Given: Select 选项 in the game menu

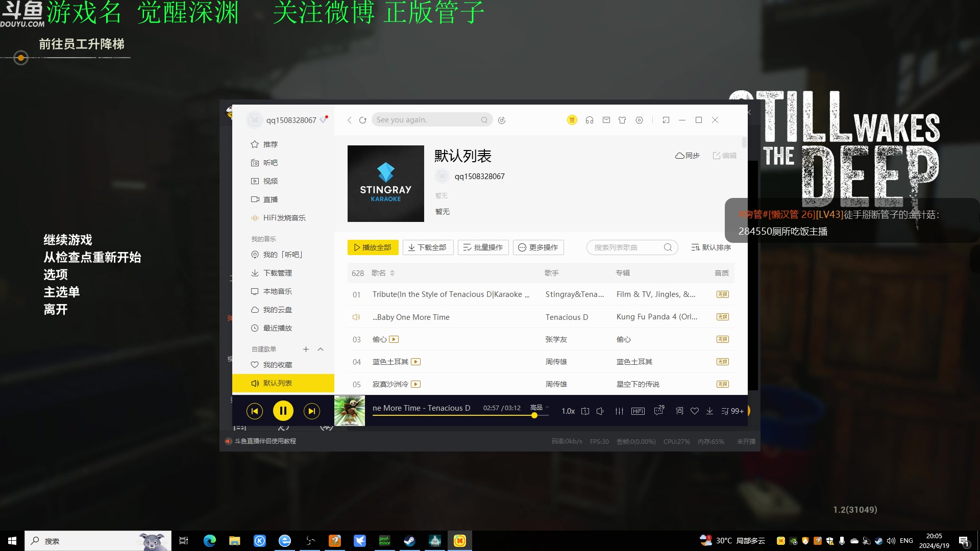Looking at the screenshot, I should (55, 274).
